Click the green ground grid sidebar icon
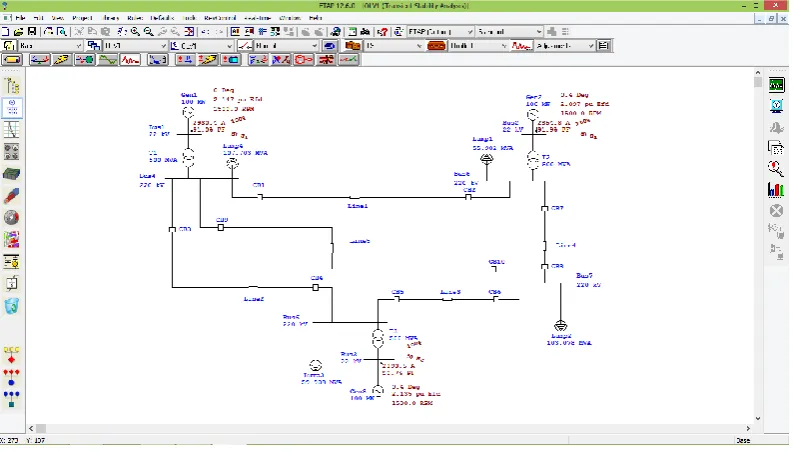This screenshot has height=452, width=793. pyautogui.click(x=12, y=174)
